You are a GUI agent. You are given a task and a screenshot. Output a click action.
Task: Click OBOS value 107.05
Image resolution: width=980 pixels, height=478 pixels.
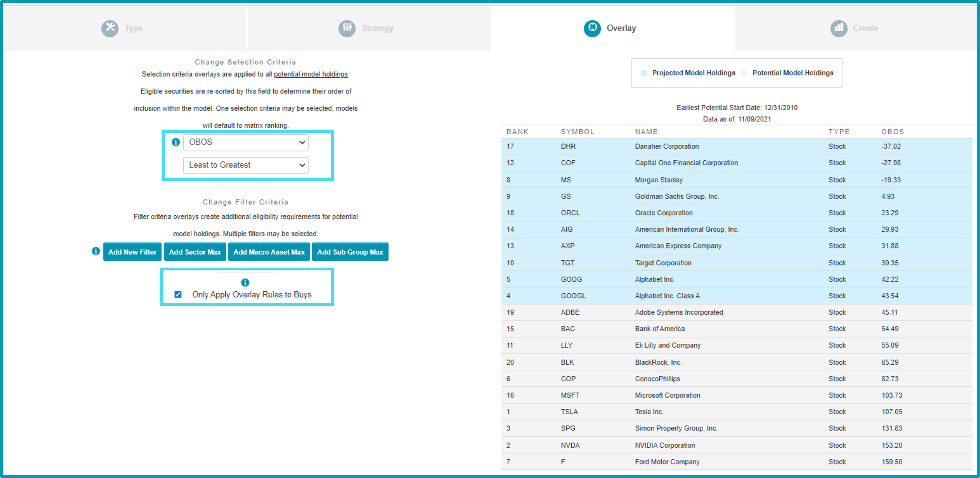coord(892,412)
